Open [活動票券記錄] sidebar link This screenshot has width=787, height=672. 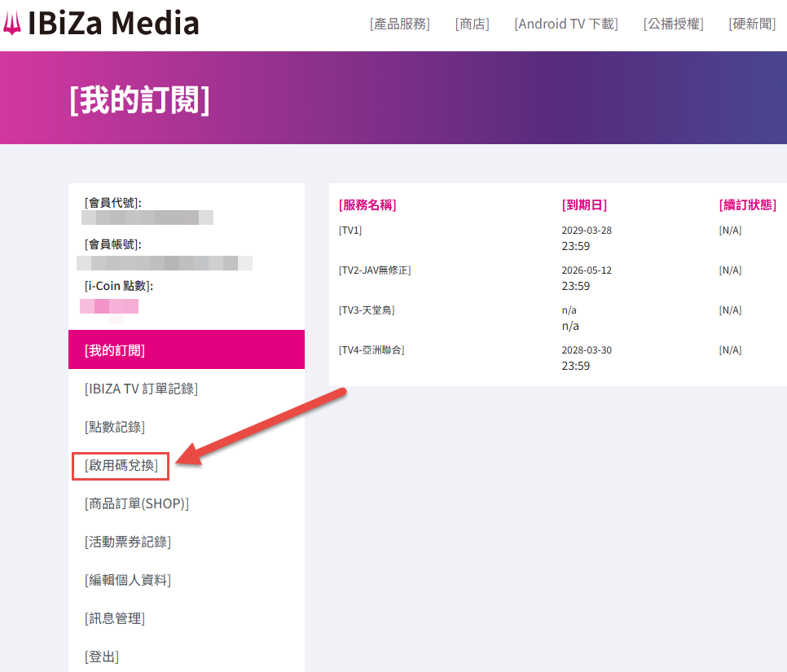[127, 542]
